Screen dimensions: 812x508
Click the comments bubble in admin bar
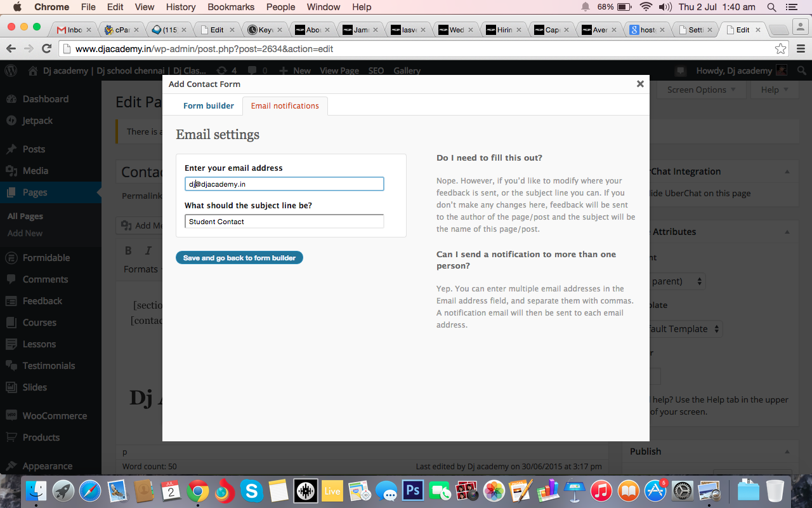coord(252,70)
